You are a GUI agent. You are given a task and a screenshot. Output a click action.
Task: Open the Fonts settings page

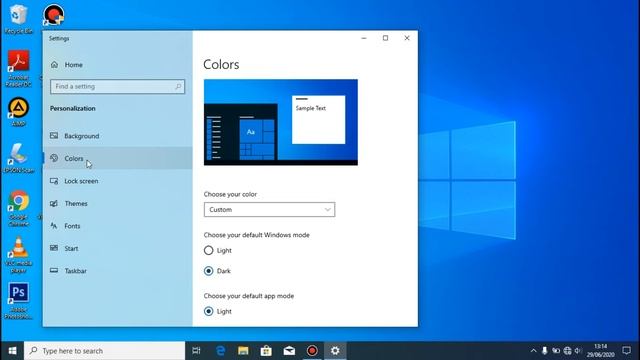tap(118, 226)
